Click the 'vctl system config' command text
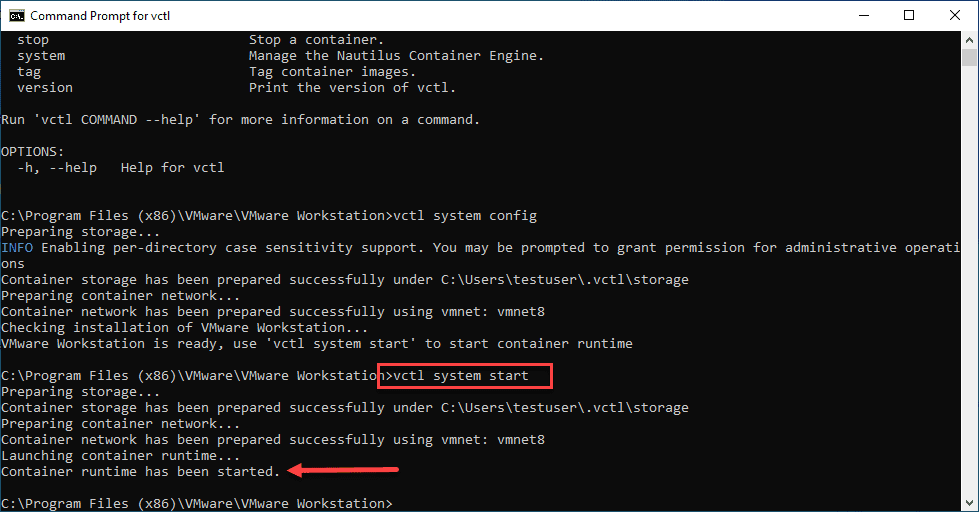Viewport: 979px width, 512px height. coord(465,216)
